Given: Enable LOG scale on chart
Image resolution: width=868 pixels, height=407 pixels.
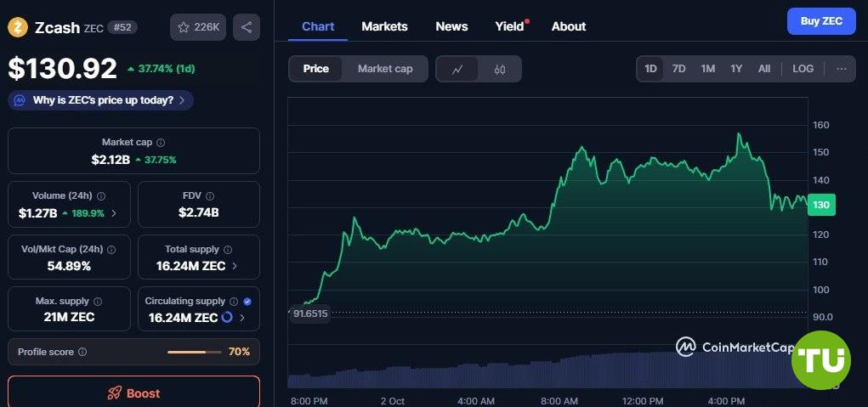Looking at the screenshot, I should [x=803, y=69].
